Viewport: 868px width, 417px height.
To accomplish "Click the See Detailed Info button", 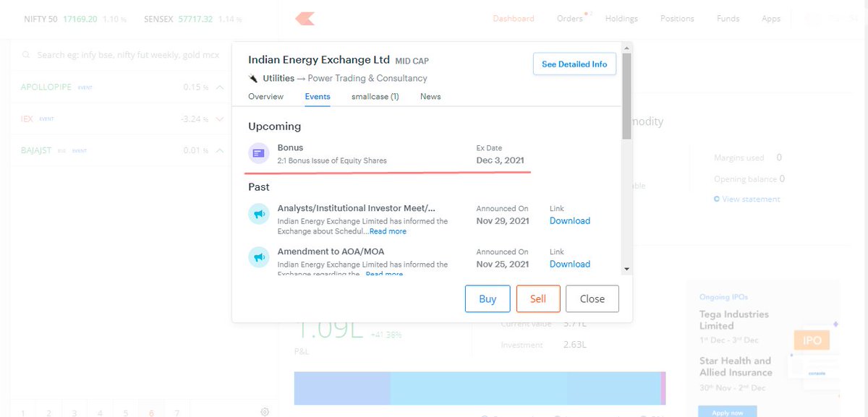I will pyautogui.click(x=574, y=64).
